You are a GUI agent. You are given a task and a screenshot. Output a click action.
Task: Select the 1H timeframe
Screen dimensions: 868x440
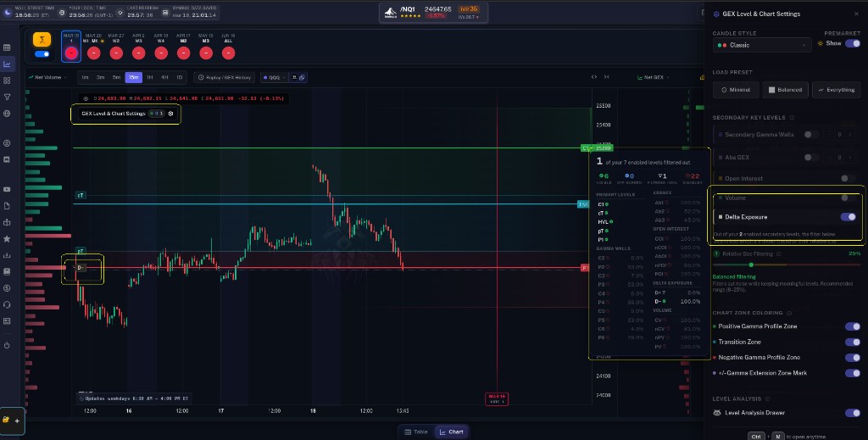[149, 77]
